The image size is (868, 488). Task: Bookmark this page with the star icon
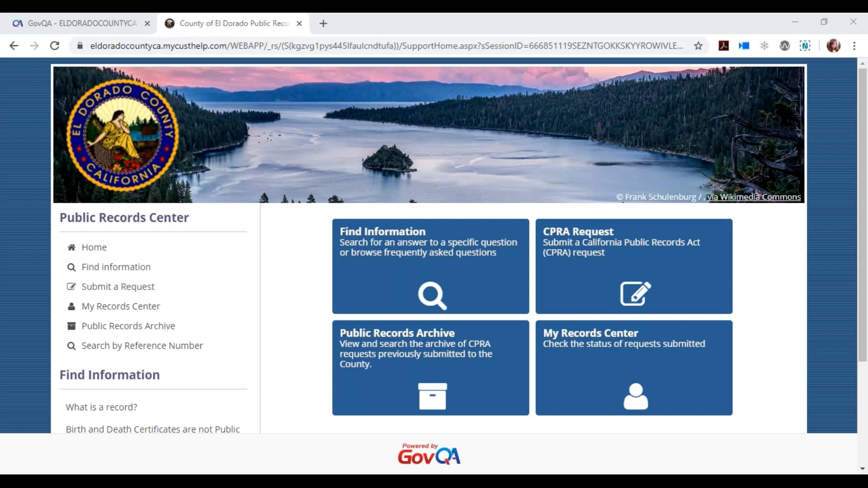698,46
